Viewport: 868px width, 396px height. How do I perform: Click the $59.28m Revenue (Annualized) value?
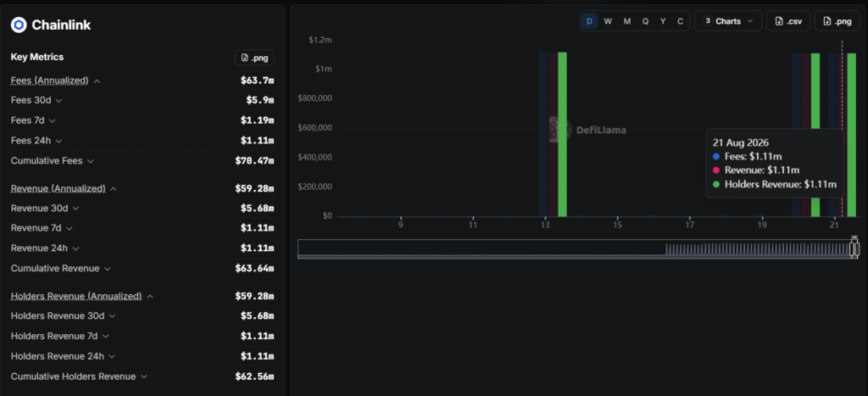tap(254, 189)
